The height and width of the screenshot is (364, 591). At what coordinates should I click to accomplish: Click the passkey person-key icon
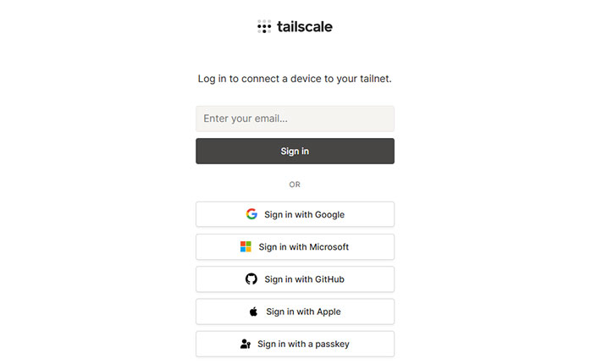[x=246, y=344]
